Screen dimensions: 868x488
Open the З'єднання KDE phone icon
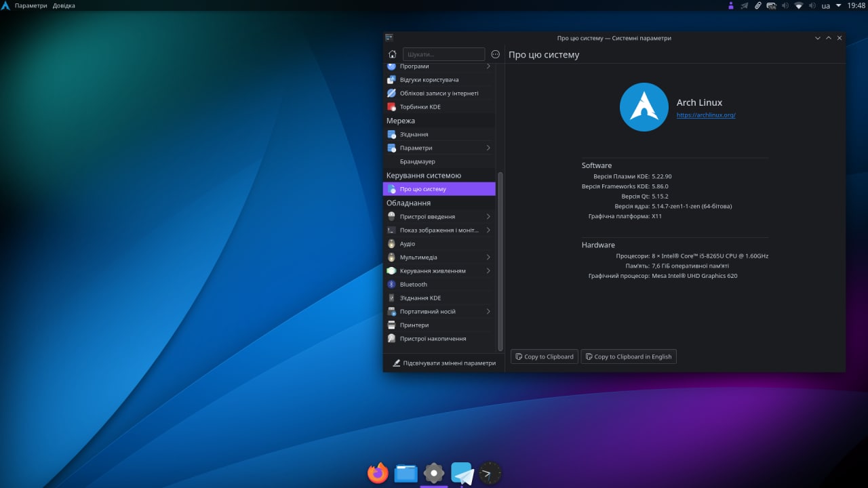[x=391, y=298]
